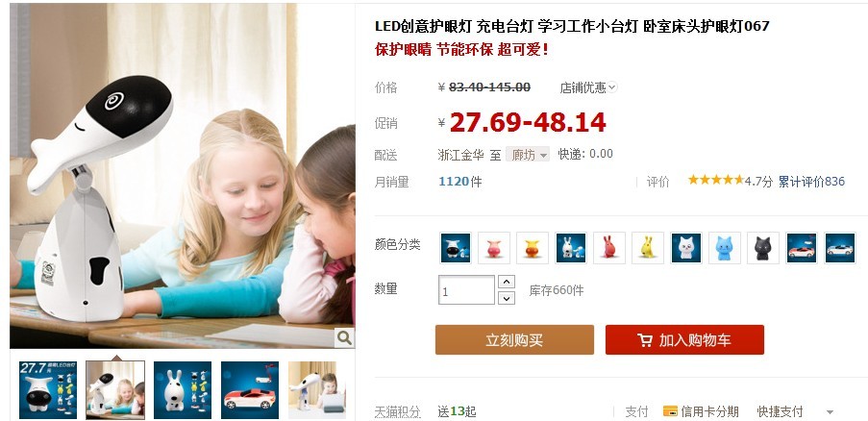
Task: Choose the black cat lamp color option
Action: [x=763, y=248]
